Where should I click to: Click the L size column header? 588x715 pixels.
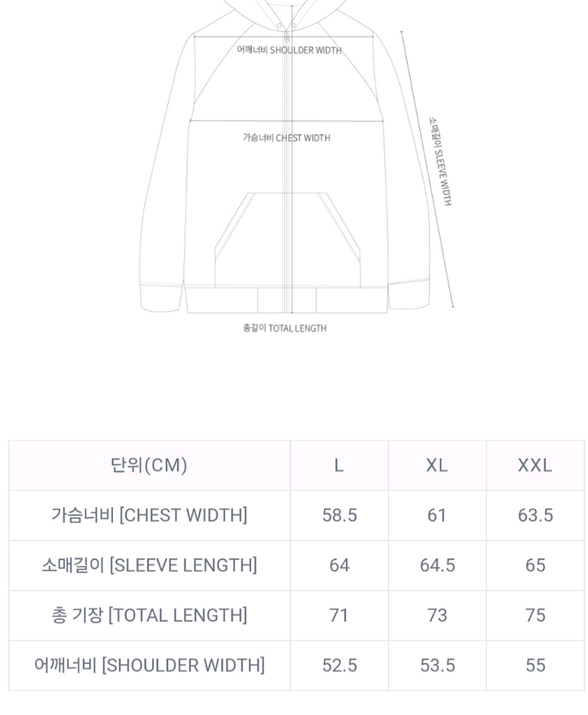click(339, 465)
